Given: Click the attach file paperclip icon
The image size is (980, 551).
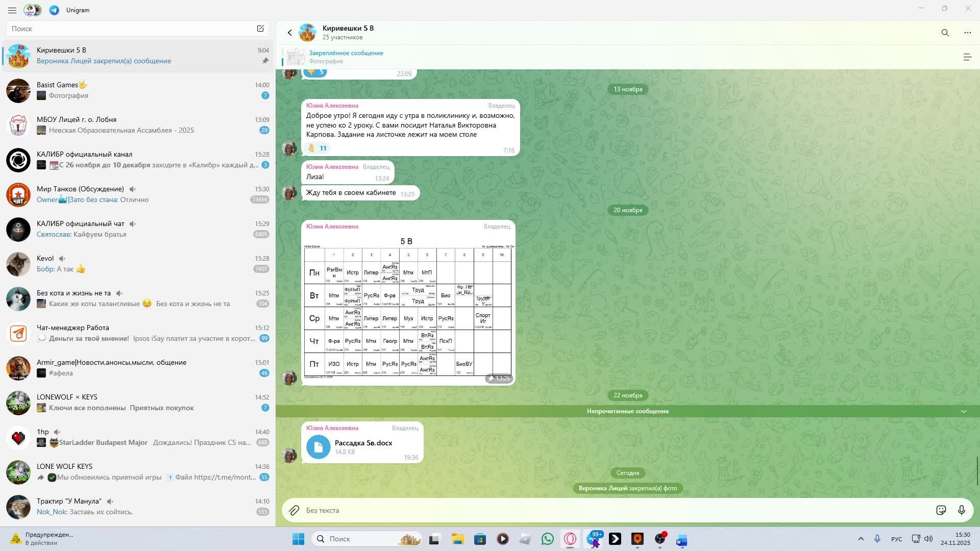Looking at the screenshot, I should point(294,510).
